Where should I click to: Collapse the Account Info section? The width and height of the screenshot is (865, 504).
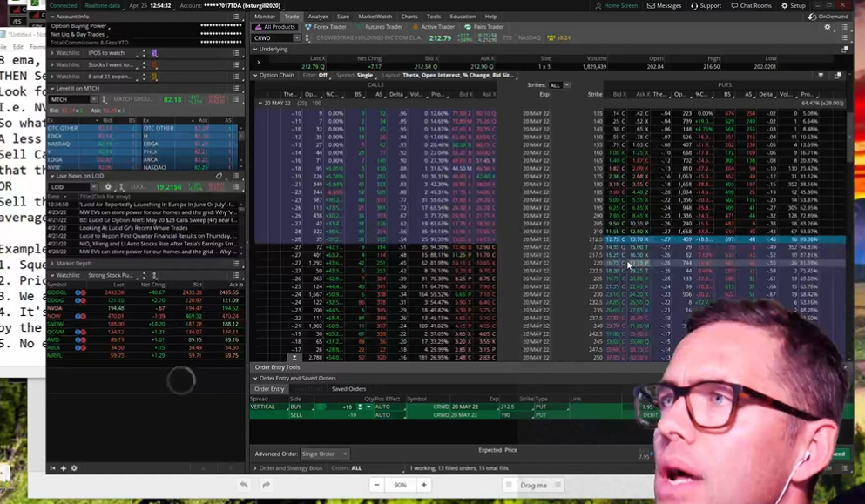[x=52, y=17]
